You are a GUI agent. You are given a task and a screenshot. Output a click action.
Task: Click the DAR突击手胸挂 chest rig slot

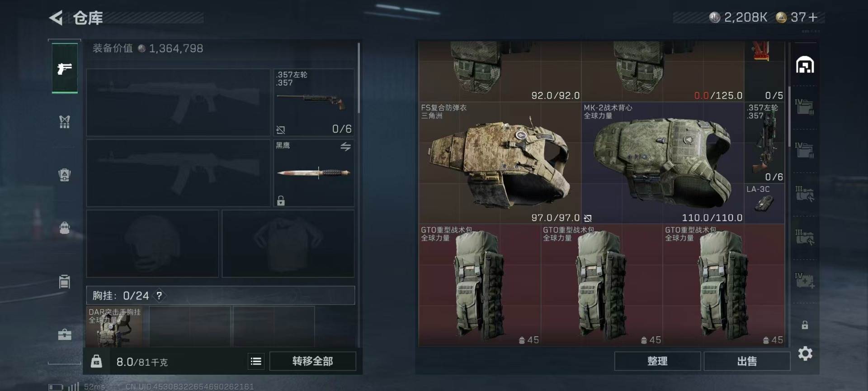click(114, 327)
